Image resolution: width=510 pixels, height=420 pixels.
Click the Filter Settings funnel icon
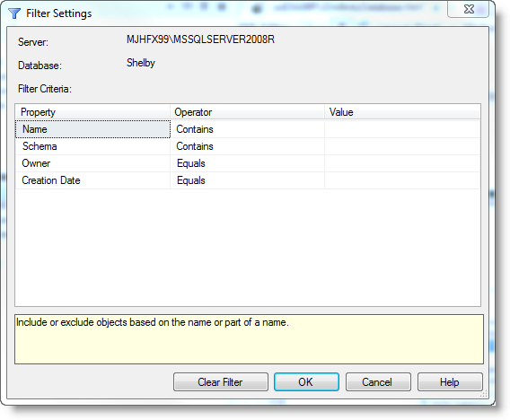(14, 13)
